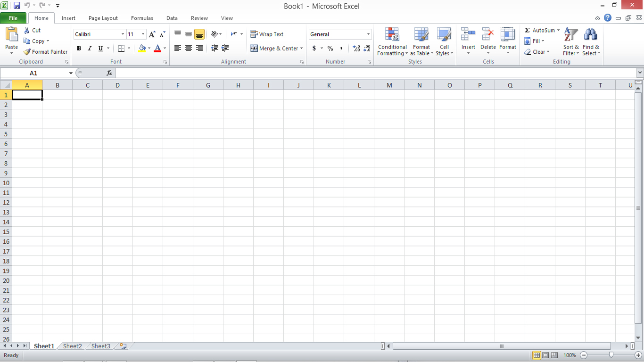Expand the General number format dropdown
The width and height of the screenshot is (644, 362).
(368, 34)
